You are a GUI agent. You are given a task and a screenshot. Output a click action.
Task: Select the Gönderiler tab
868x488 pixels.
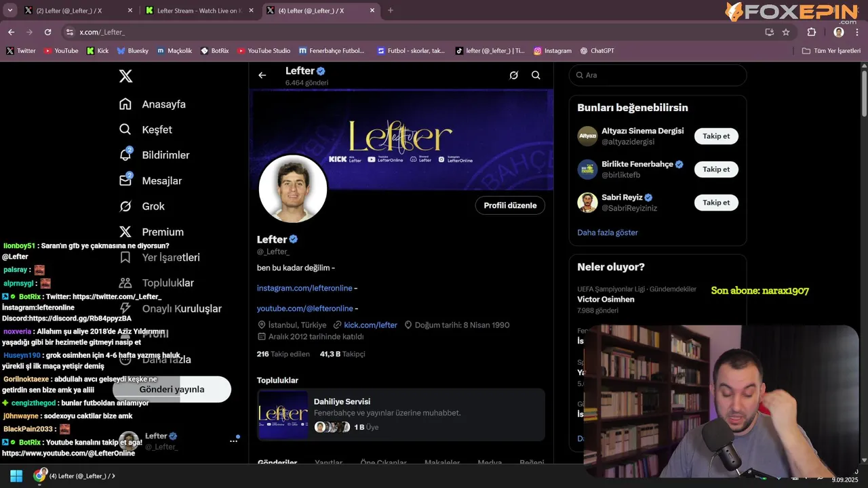tap(277, 463)
